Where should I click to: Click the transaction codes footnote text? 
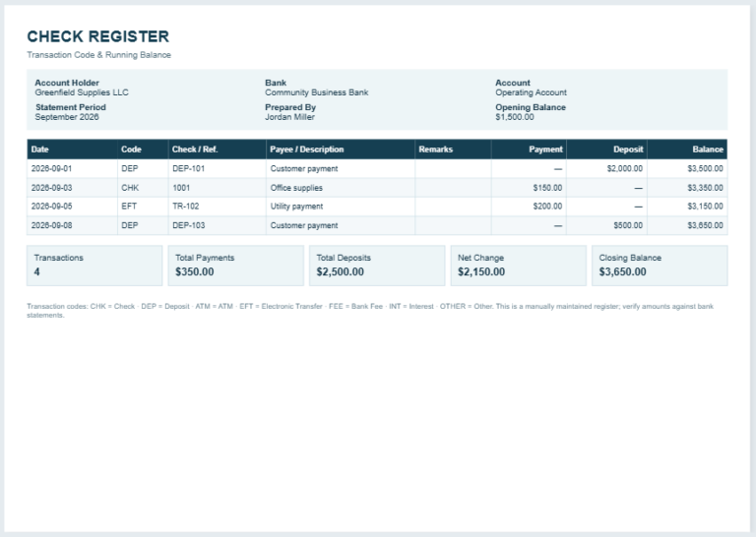370,311
